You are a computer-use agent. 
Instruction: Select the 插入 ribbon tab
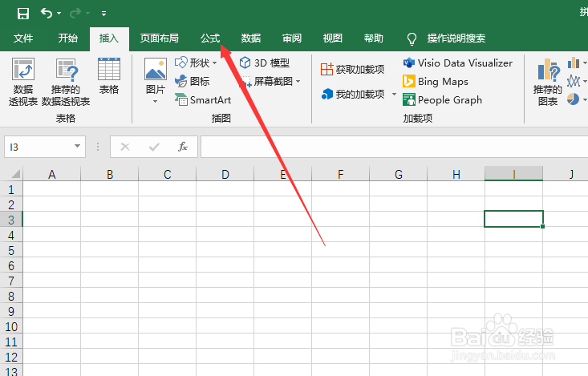point(109,38)
